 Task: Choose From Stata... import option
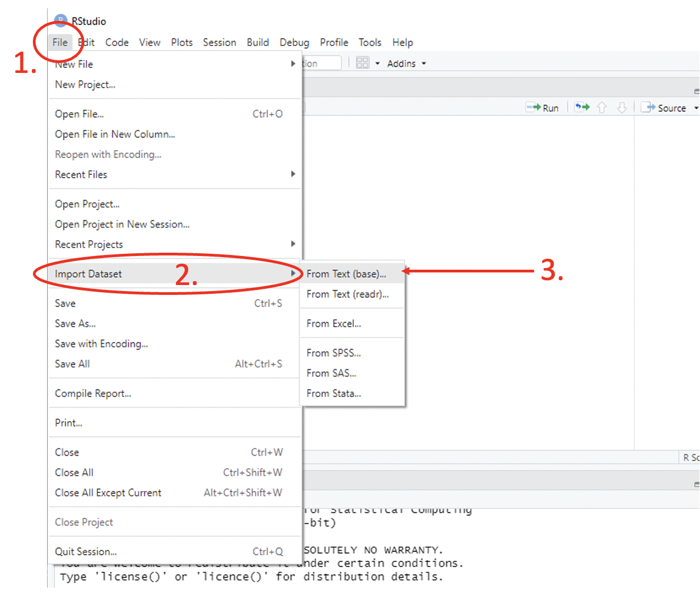[x=352, y=394]
